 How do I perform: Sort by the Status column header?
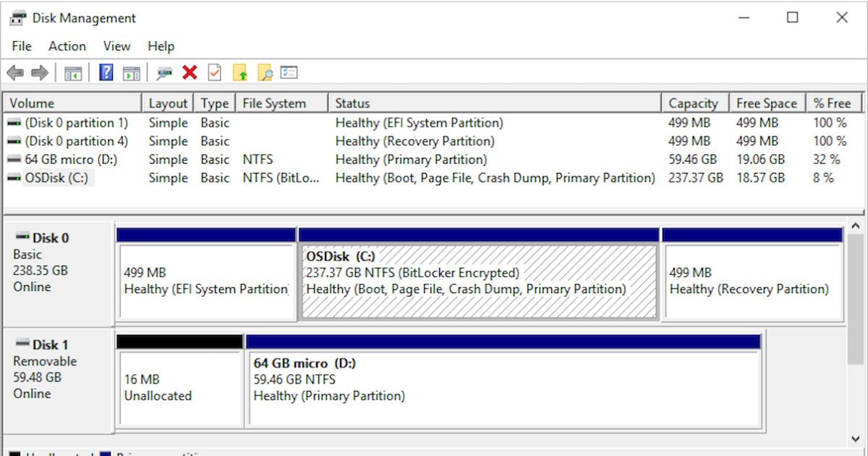tap(495, 103)
